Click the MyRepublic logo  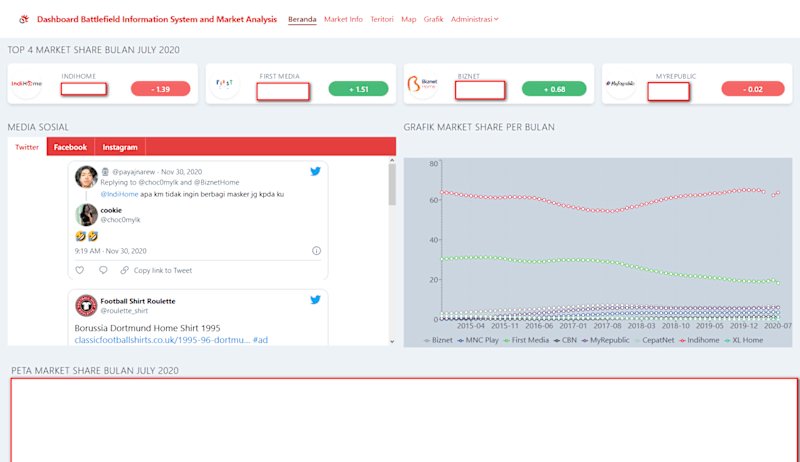[620, 84]
